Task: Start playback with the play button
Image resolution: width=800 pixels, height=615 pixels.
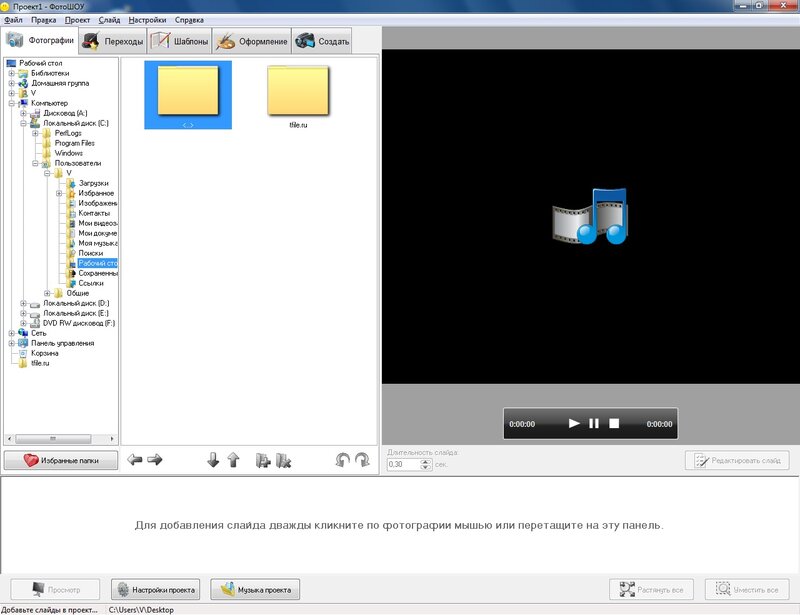Action: coord(574,423)
